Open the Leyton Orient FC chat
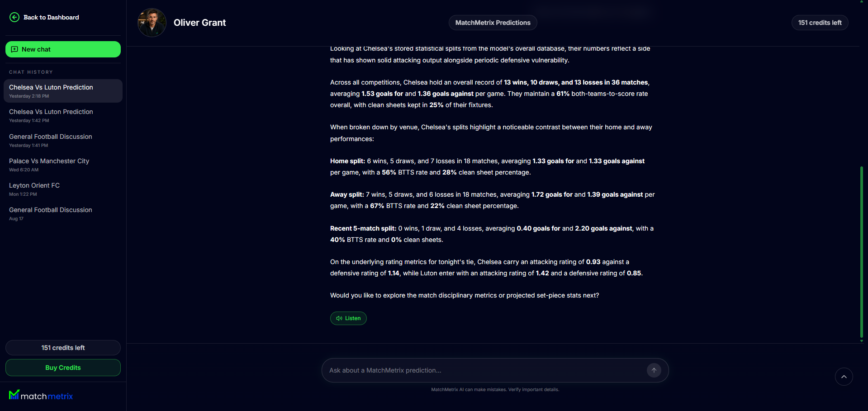Screen dimensions: 868x411 coord(63,189)
